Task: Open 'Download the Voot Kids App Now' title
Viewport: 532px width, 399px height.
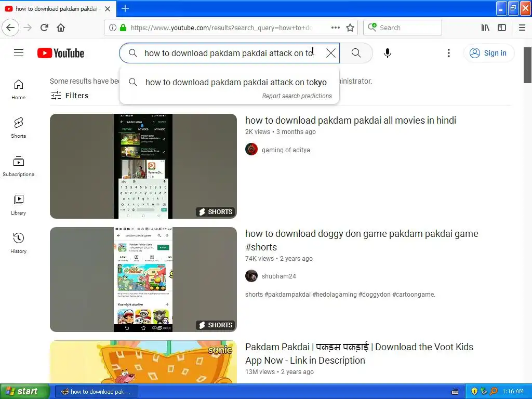Action: 359,353
